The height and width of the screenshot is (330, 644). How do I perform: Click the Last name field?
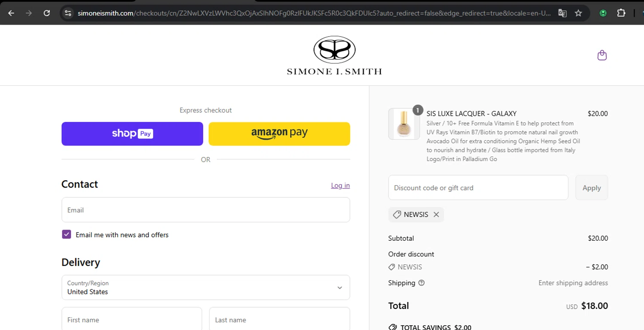(x=279, y=320)
